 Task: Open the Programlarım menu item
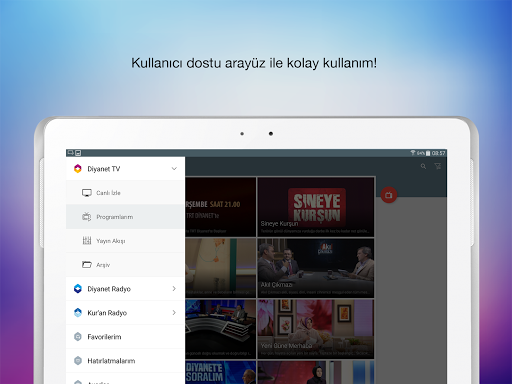pos(125,217)
